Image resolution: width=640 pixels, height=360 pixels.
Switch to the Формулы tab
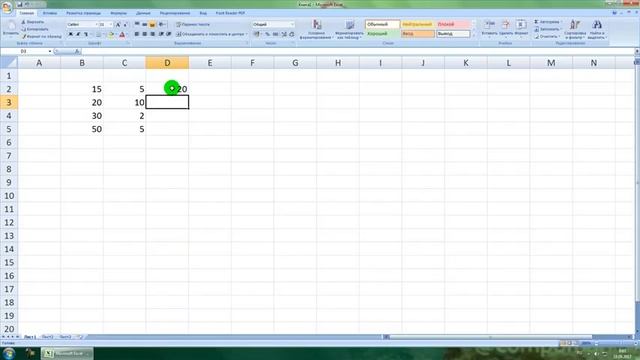(118, 13)
